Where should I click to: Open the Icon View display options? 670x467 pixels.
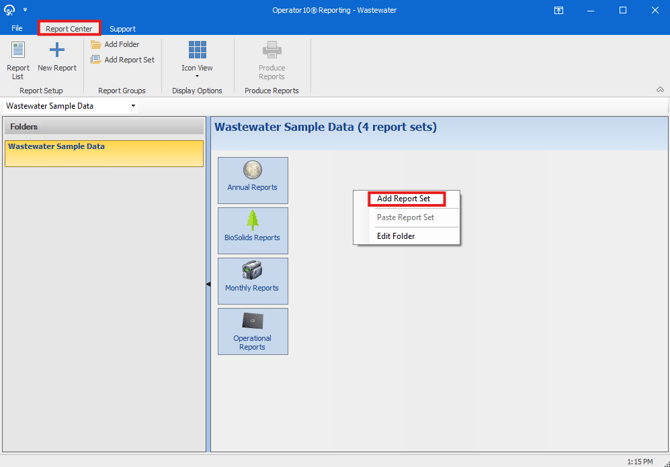click(197, 58)
